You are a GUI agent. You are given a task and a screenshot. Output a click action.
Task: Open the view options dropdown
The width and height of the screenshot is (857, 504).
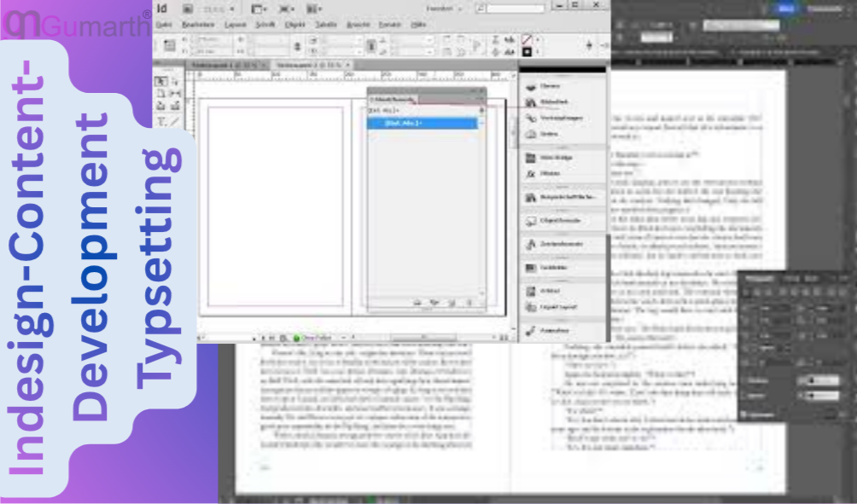(x=258, y=9)
